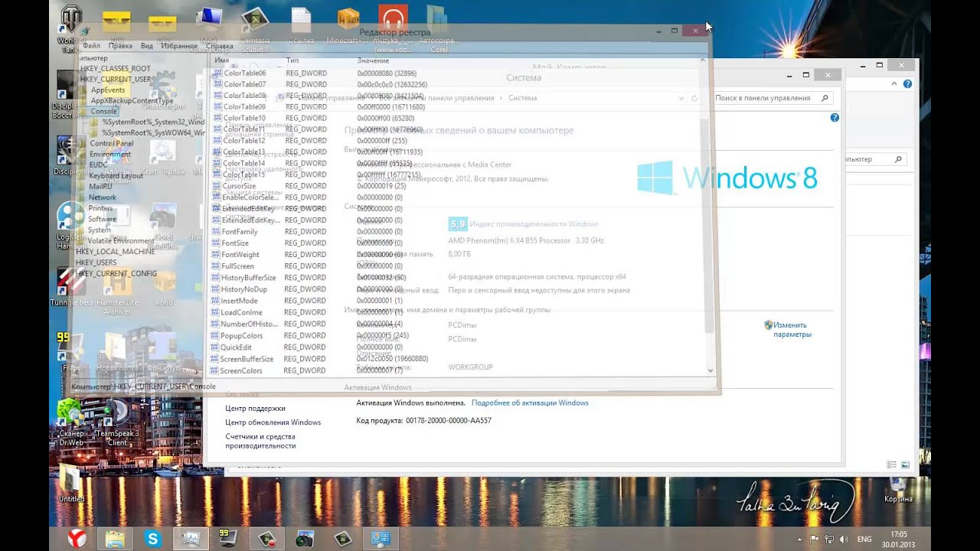Refresh the System window address bar
This screenshot has height=551, width=980.
click(694, 98)
